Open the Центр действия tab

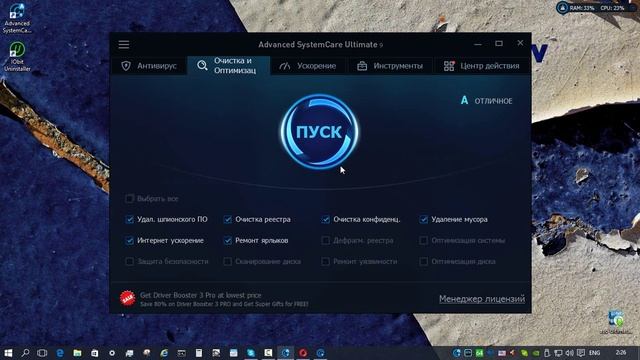pyautogui.click(x=482, y=66)
